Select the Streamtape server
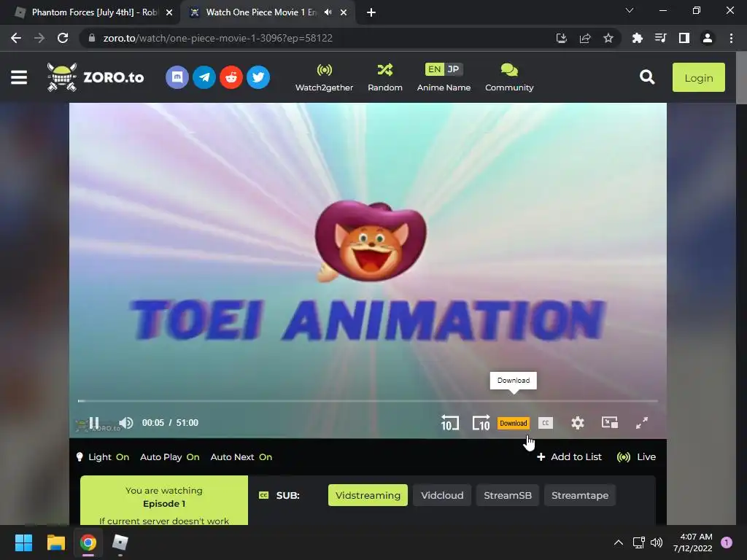Viewport: 747px width, 560px height. pyautogui.click(x=580, y=495)
